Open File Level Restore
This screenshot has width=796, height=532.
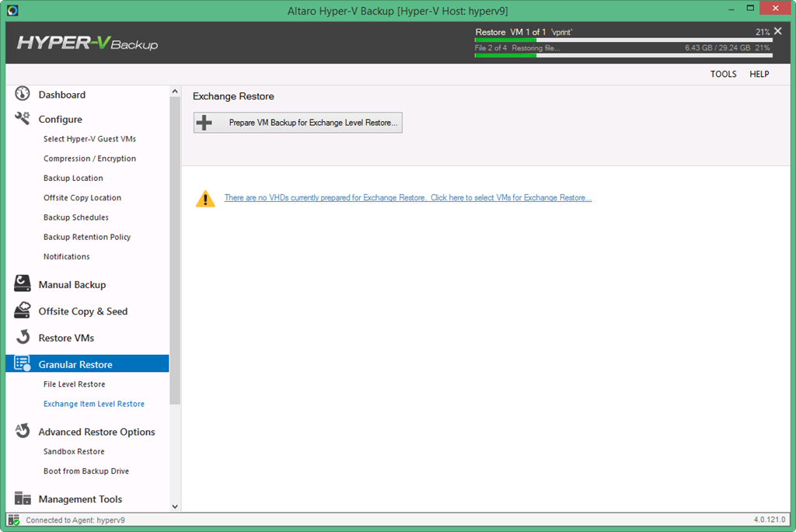[x=74, y=384]
